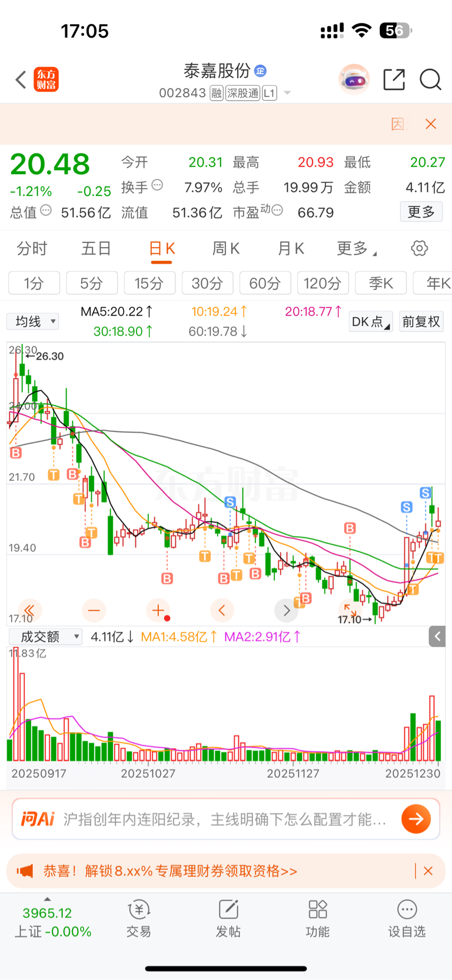Image resolution: width=452 pixels, height=980 pixels.
Task: Toggle the 前复权 adjustment button
Action: tap(421, 322)
